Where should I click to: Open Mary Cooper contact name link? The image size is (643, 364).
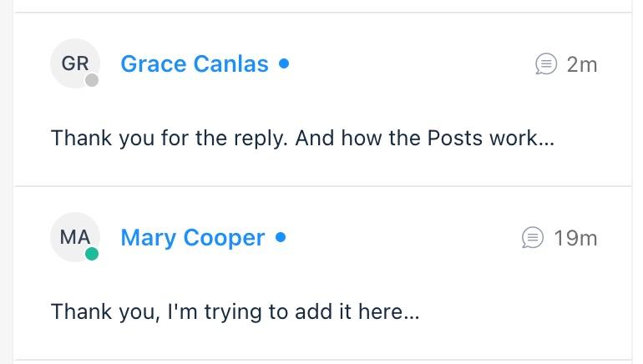pyautogui.click(x=193, y=238)
